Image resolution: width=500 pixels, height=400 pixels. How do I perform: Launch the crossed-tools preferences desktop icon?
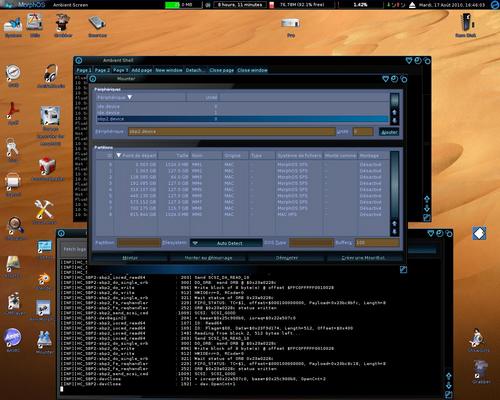[44, 211]
